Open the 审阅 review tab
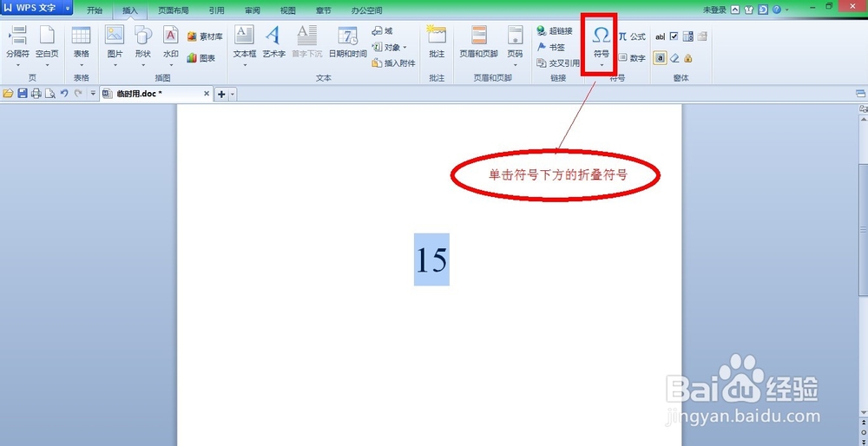Screen dimensions: 868x446 tap(253, 10)
